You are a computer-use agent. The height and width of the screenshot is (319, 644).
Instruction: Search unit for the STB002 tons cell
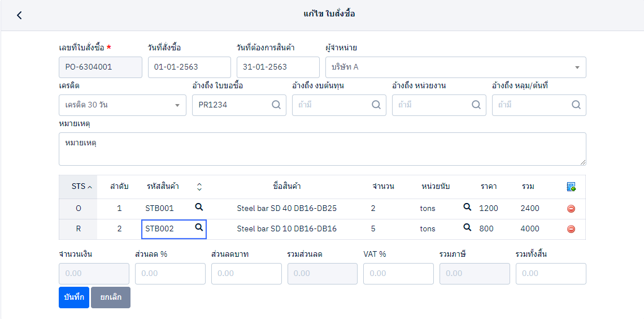coord(467,227)
